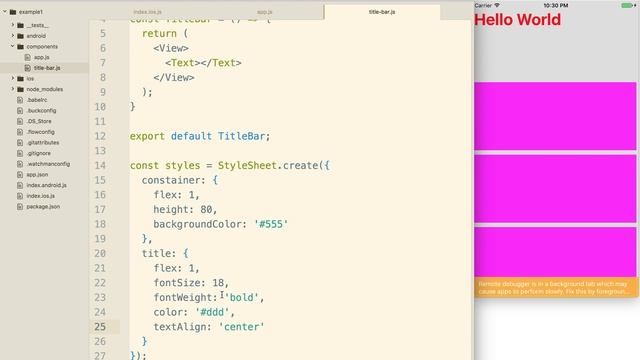Open app.js in the components folder
Screen dimensions: 640x360
point(42,57)
